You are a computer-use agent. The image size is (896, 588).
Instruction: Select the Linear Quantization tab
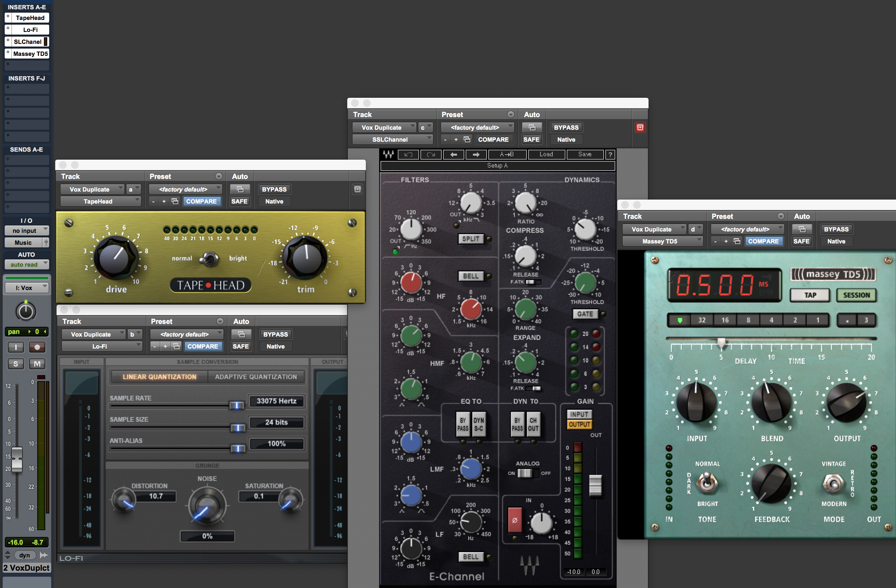click(x=159, y=377)
